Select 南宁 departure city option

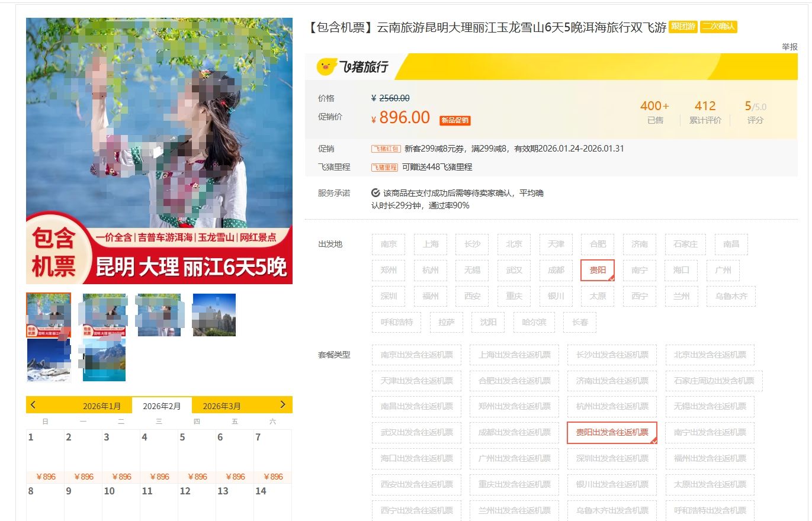click(x=639, y=270)
